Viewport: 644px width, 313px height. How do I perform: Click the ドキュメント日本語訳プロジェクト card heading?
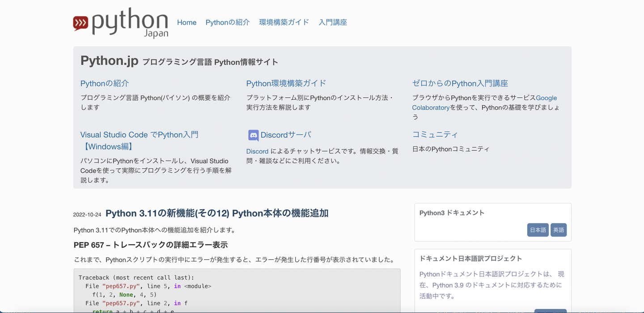pos(470,258)
